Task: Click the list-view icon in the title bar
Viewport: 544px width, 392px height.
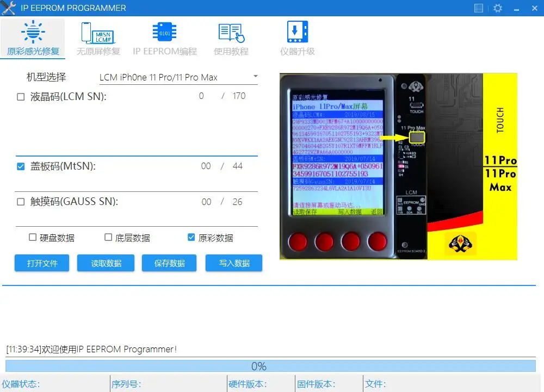Action: (478, 8)
